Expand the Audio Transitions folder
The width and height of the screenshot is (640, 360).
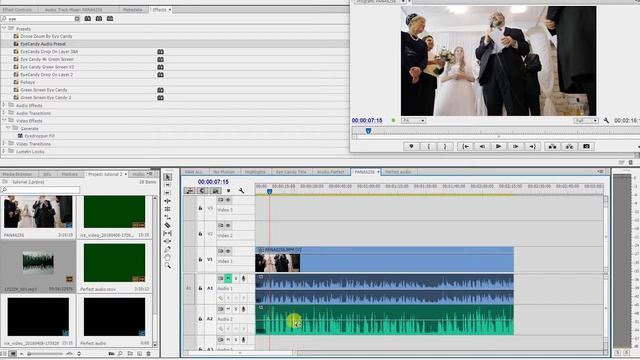click(4, 113)
